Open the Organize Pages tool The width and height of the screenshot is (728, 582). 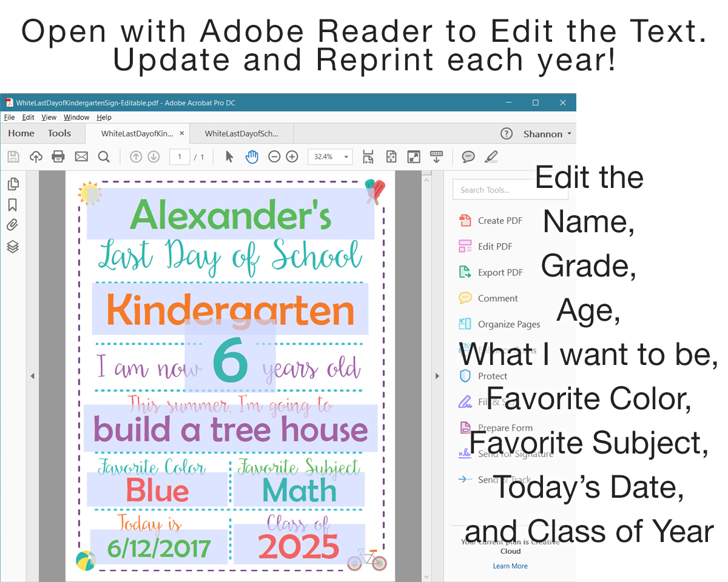(499, 324)
